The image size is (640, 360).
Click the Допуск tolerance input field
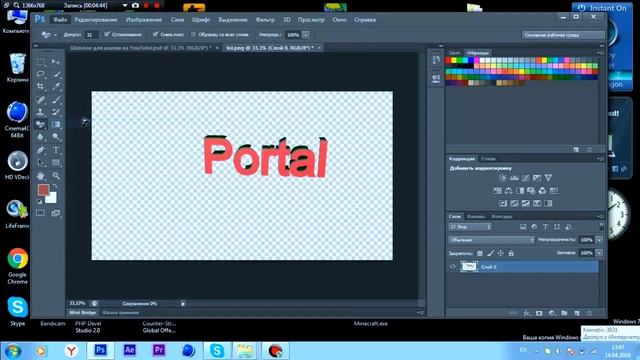91,35
